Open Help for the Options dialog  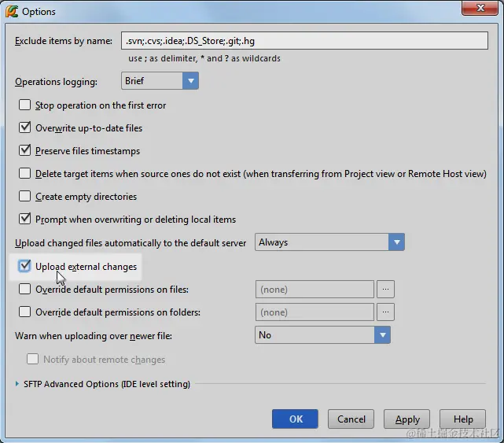463,419
